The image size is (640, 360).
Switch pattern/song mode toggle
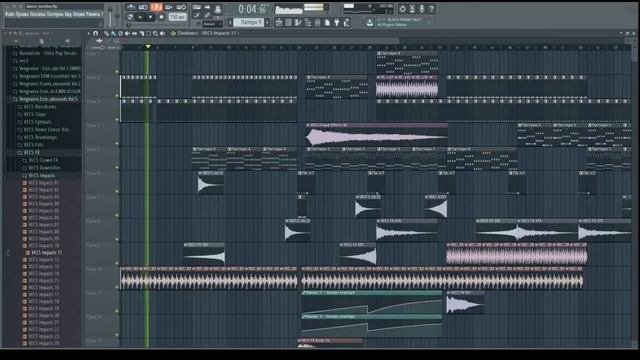(130, 17)
